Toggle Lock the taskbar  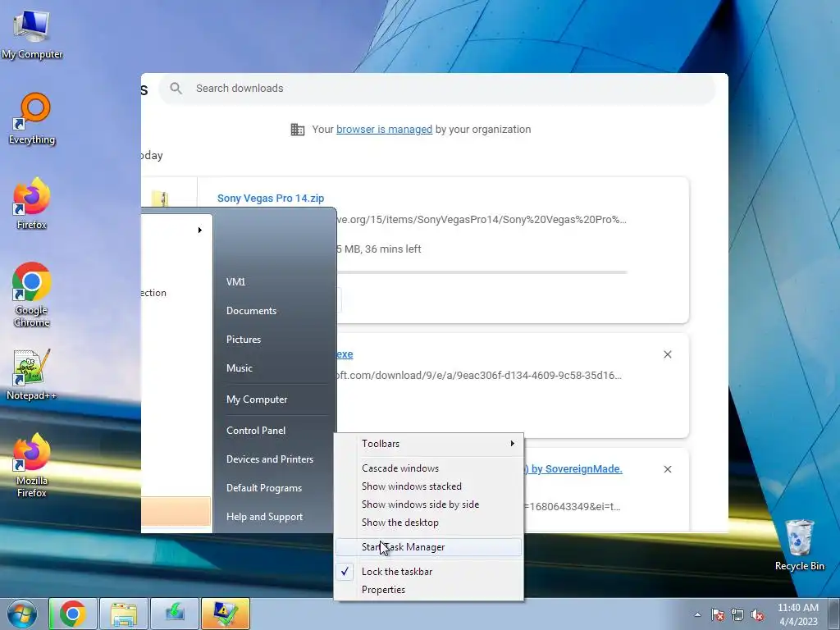coord(428,572)
